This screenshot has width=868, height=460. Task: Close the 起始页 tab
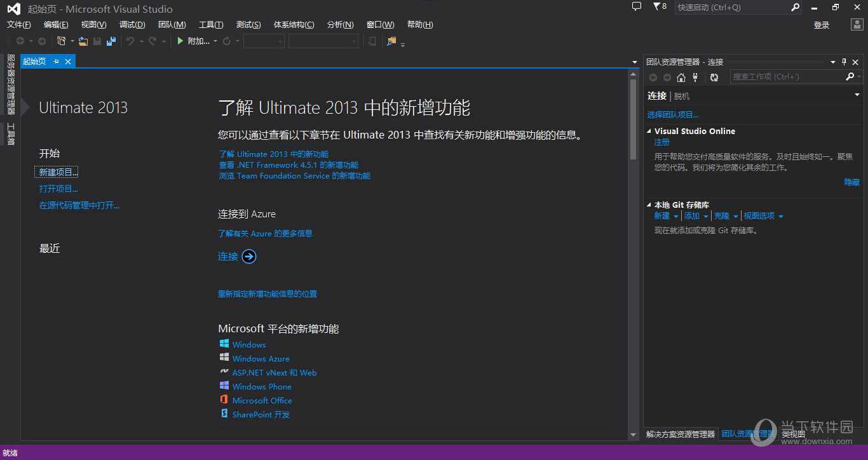coord(67,61)
